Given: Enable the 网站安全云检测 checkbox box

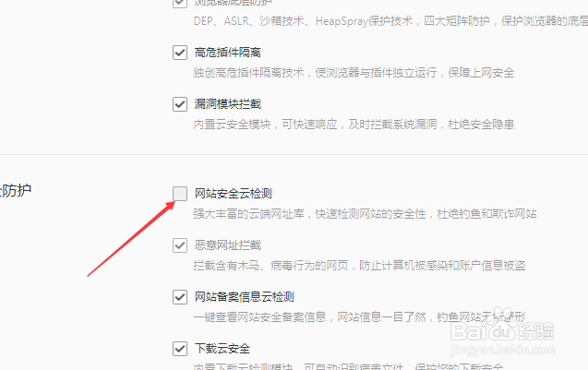Looking at the screenshot, I should point(180,194).
